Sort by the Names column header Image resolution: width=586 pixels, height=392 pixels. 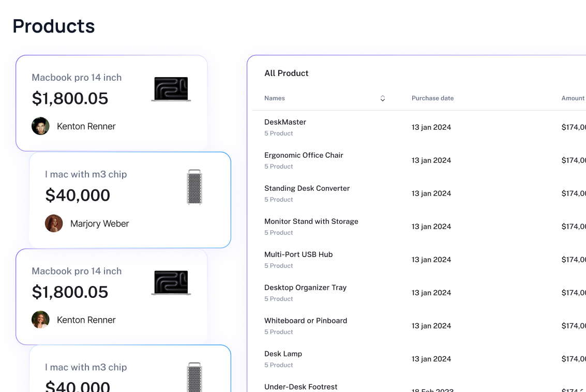pos(274,98)
